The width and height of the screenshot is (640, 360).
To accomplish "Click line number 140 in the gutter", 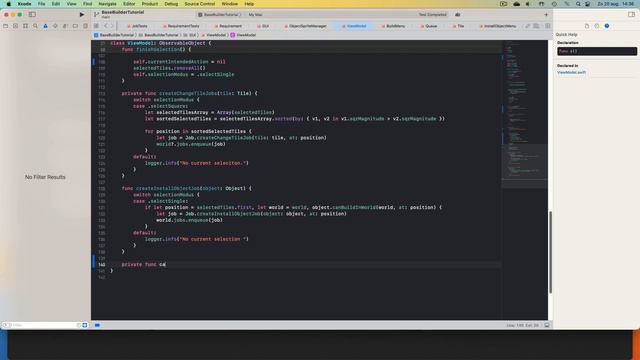I will click(101, 264).
